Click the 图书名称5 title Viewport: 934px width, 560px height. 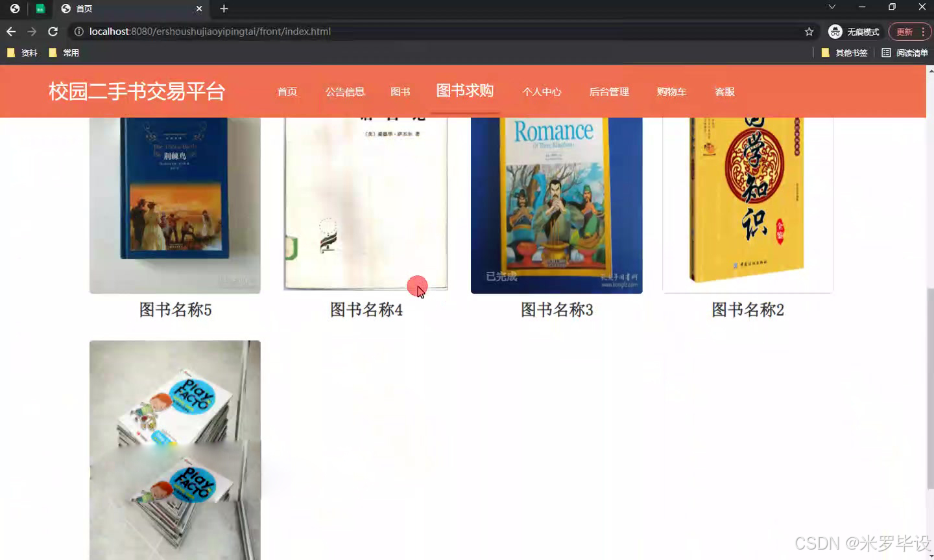coord(175,310)
